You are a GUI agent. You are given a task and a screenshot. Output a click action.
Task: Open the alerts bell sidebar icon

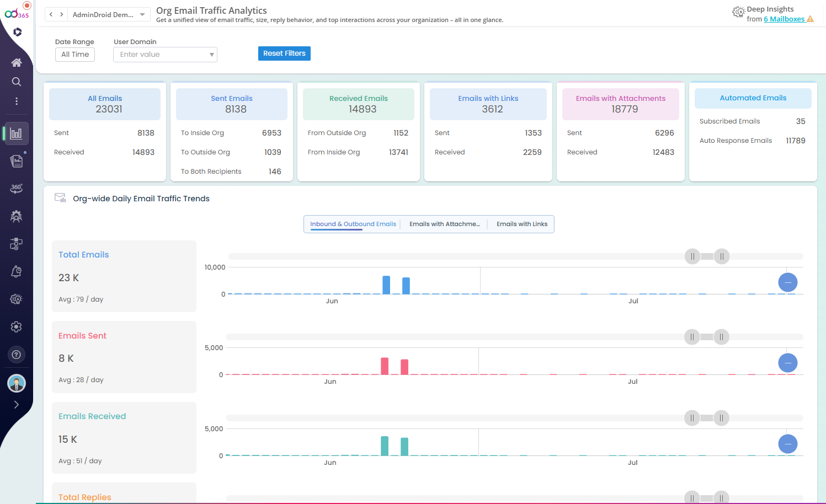point(17,271)
